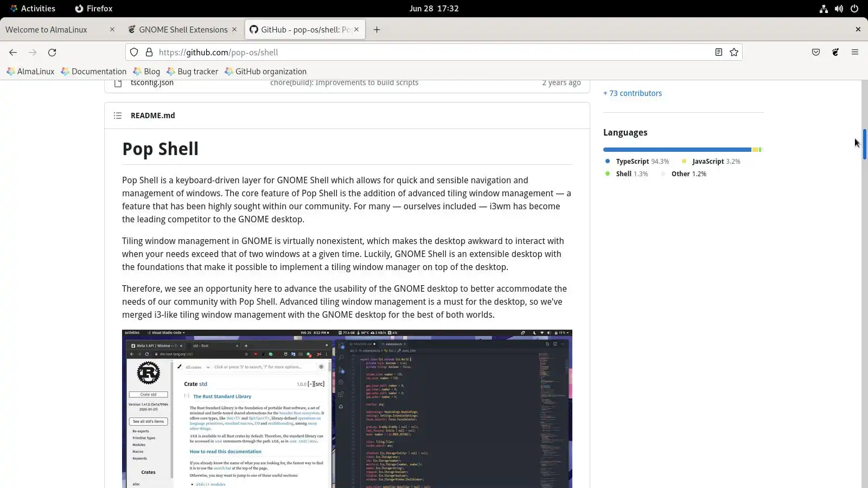
Task: Open the Pop Shell desktop screenshot image
Action: pyautogui.click(x=347, y=409)
